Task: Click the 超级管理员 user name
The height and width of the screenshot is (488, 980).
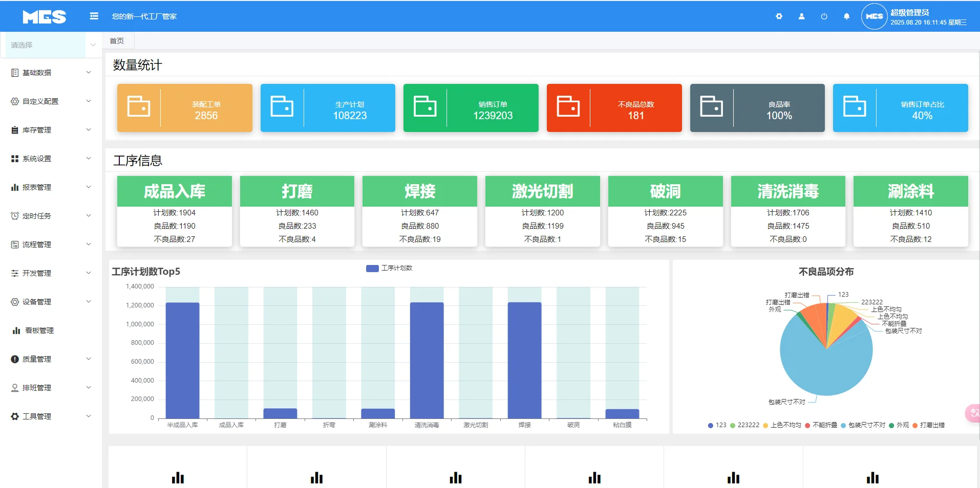Action: coord(910,13)
